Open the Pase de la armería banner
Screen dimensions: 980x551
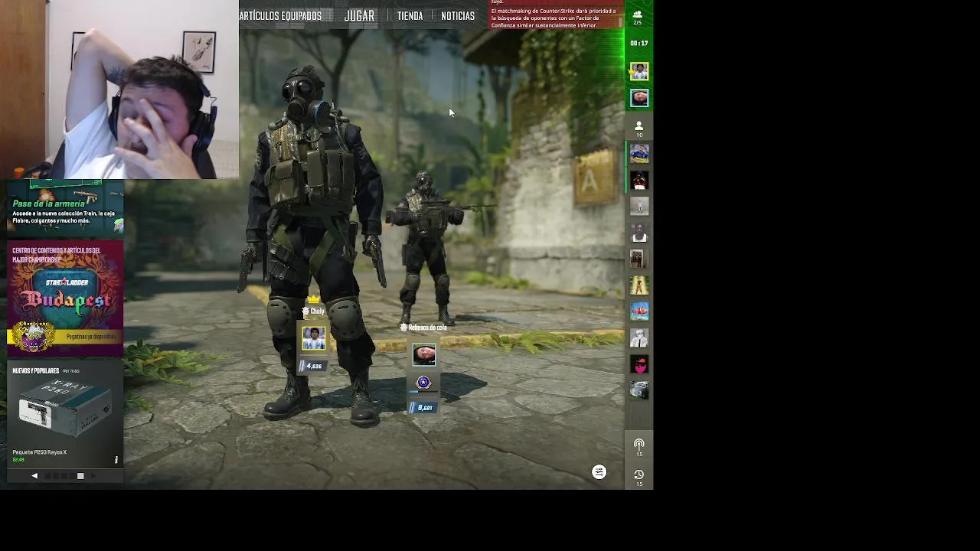(65, 208)
